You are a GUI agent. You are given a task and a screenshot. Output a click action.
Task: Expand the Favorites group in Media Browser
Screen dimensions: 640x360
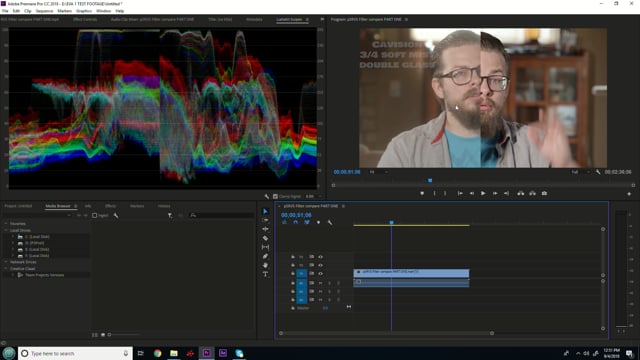(x=6, y=224)
